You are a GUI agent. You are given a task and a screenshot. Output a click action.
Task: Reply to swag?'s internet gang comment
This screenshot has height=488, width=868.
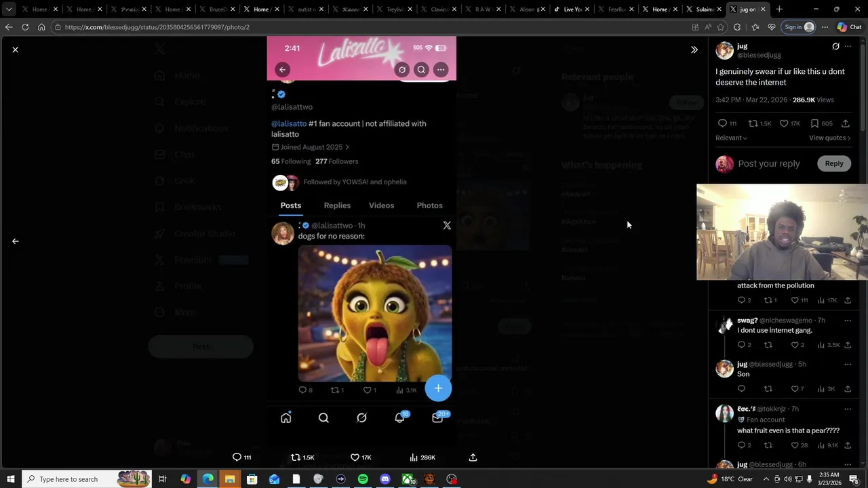744,345
